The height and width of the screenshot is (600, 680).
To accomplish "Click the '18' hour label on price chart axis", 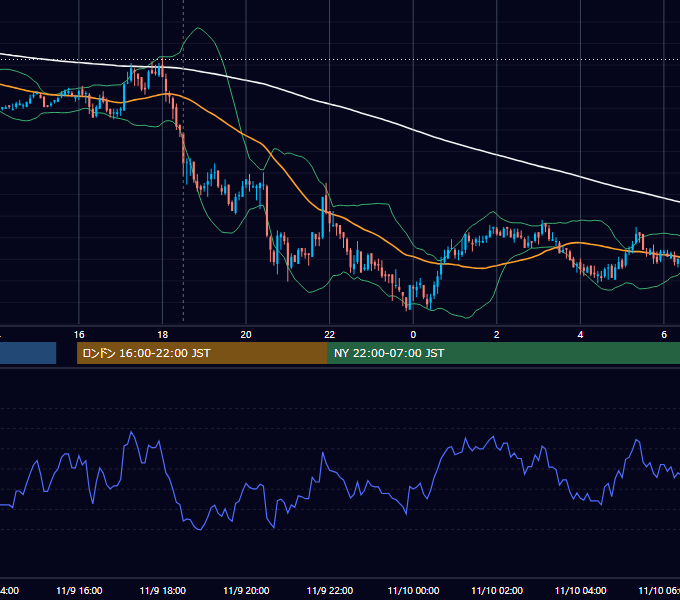I will [x=162, y=335].
